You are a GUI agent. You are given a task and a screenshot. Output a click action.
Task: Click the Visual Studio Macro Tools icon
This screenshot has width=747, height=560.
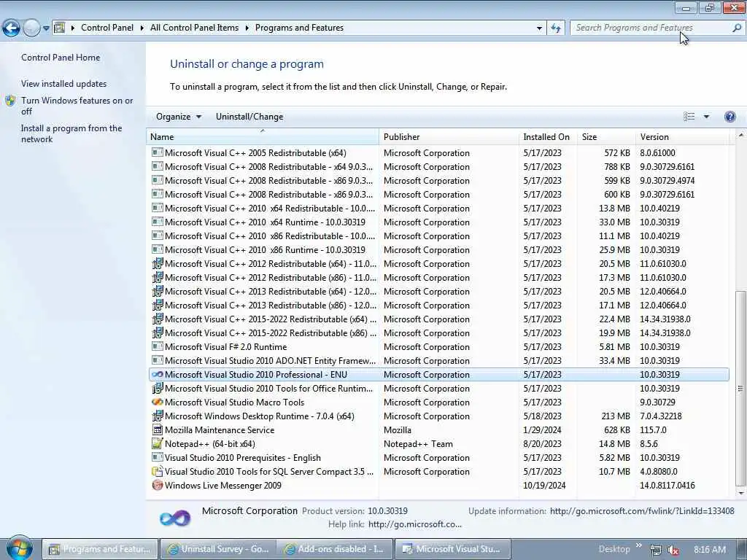158,402
